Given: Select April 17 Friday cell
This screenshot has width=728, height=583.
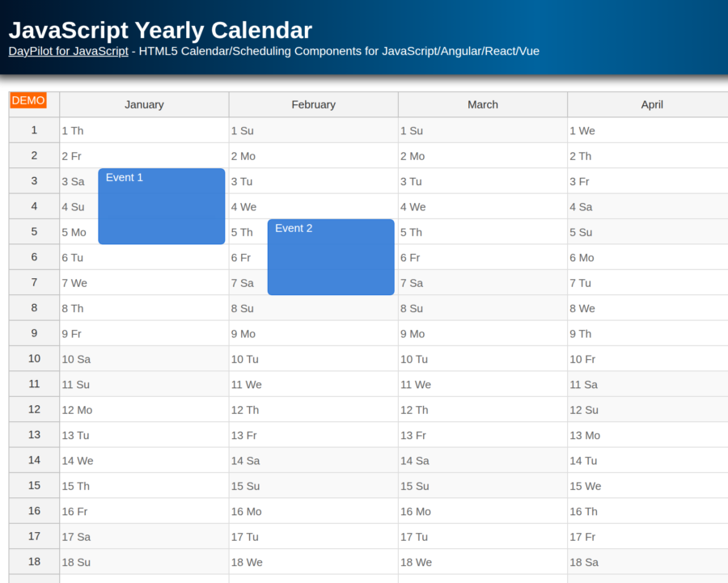Looking at the screenshot, I should (652, 536).
